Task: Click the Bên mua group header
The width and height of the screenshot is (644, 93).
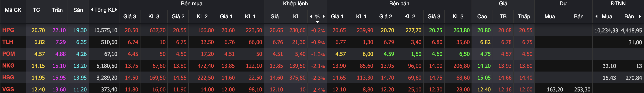Action: (x=191, y=4)
